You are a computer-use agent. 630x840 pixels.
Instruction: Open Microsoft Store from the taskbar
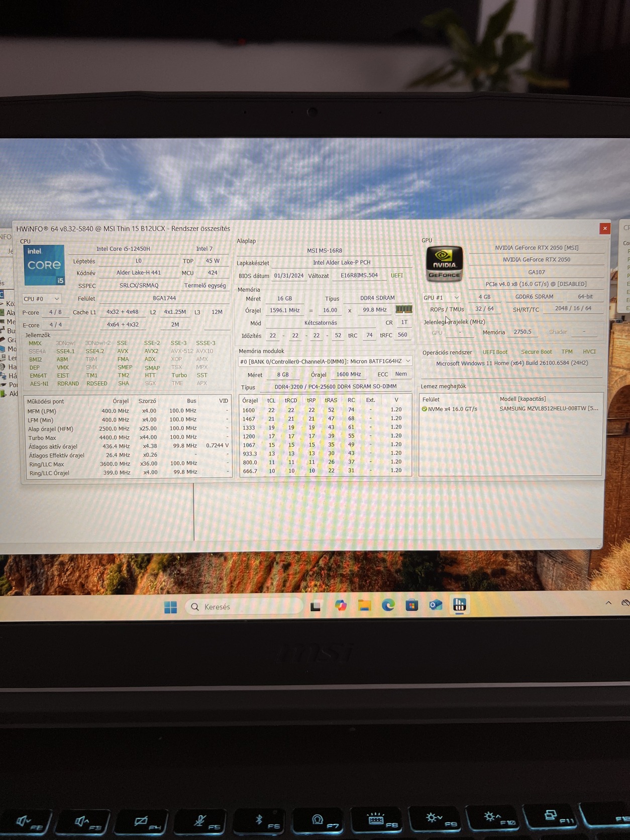(412, 605)
